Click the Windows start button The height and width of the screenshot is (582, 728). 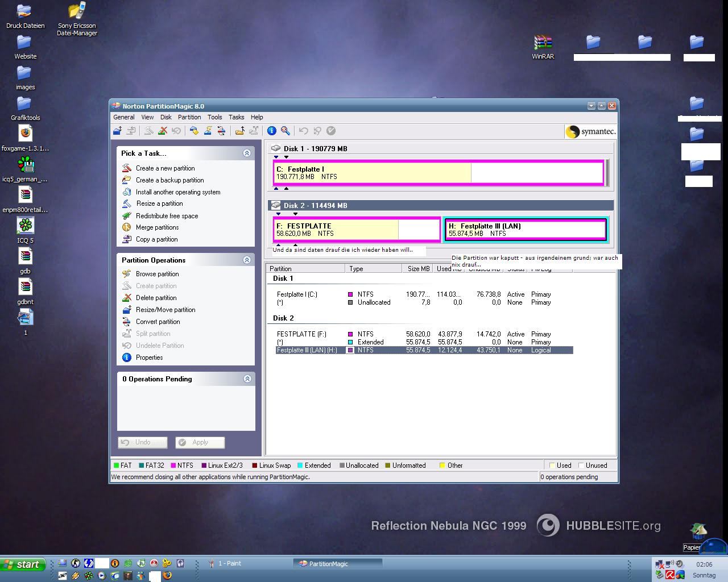tap(23, 564)
